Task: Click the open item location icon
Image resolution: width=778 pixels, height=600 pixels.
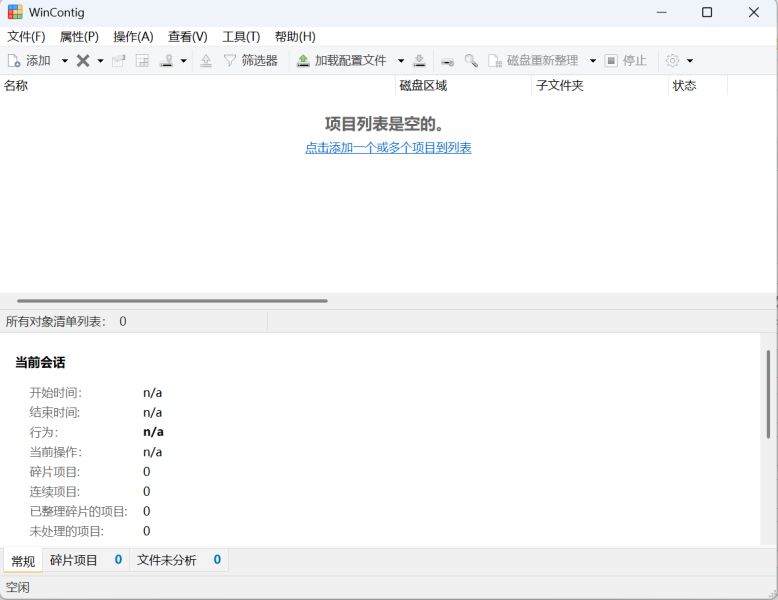Action: [119, 61]
